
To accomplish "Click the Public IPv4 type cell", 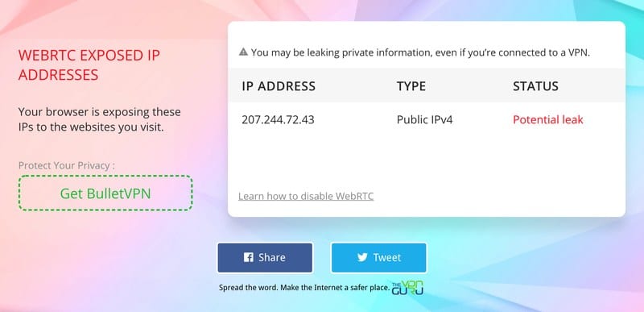I will (x=425, y=119).
